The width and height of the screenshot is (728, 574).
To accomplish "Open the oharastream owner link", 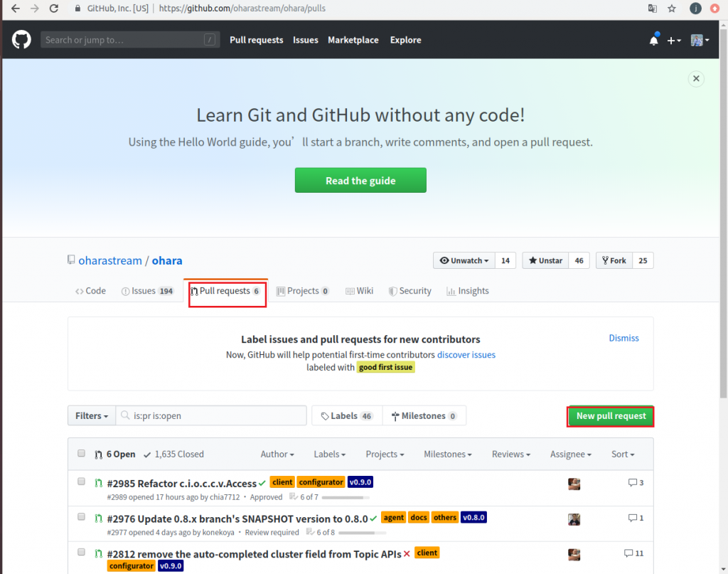I will [110, 260].
